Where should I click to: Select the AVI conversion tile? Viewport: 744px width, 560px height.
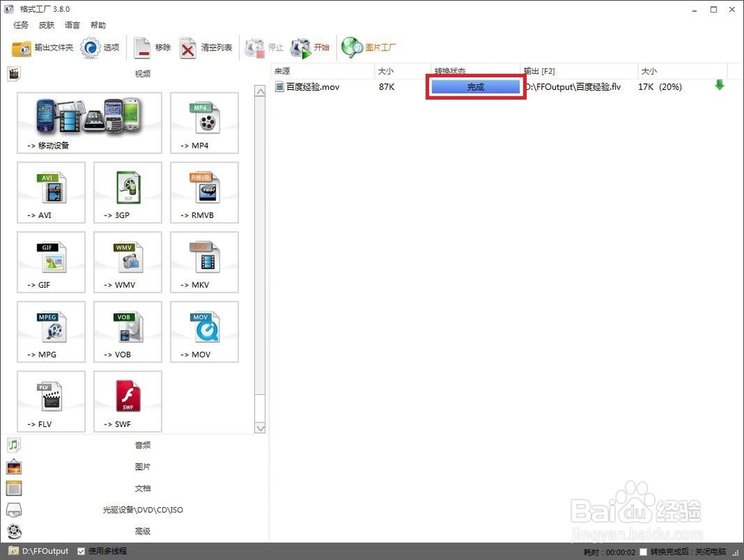[51, 193]
